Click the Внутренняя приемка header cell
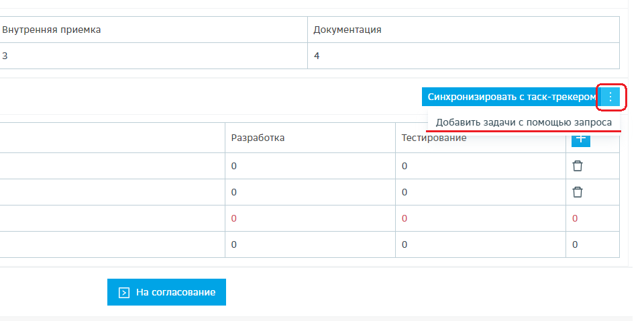The height and width of the screenshot is (321, 644). click(x=52, y=30)
